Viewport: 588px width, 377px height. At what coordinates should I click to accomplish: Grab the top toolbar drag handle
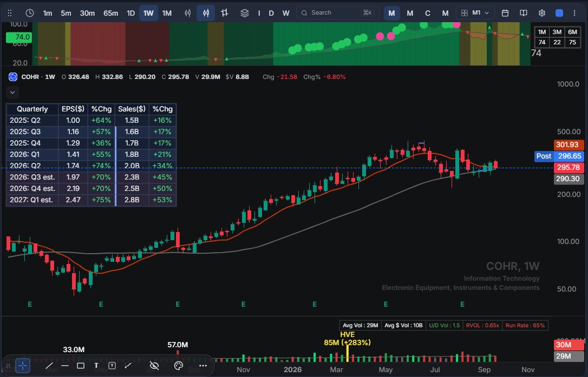coord(10,13)
